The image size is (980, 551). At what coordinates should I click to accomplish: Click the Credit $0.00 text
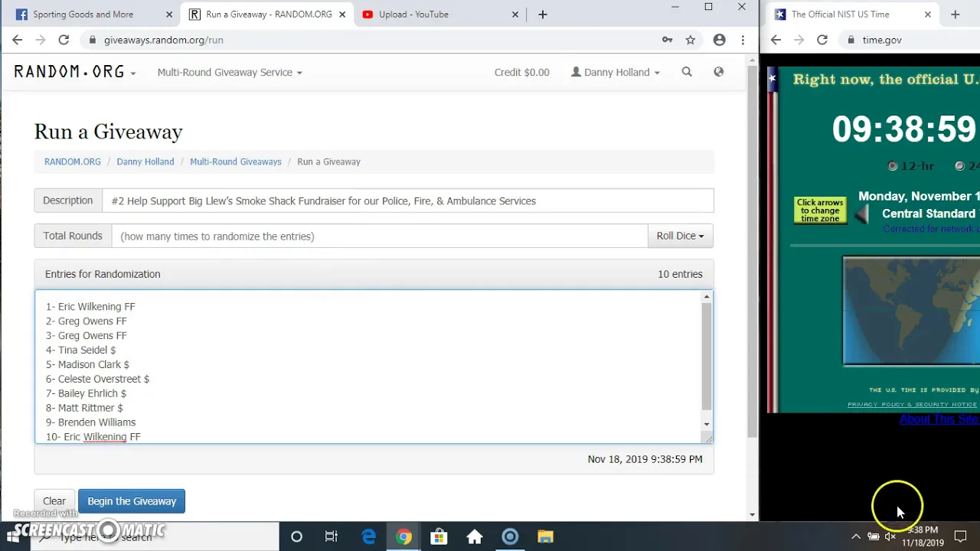pyautogui.click(x=521, y=72)
